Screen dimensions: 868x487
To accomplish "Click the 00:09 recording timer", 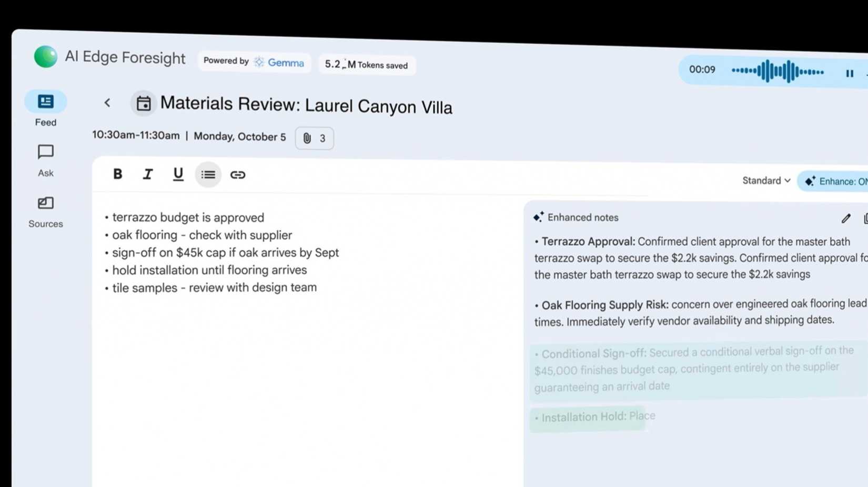I will (702, 69).
